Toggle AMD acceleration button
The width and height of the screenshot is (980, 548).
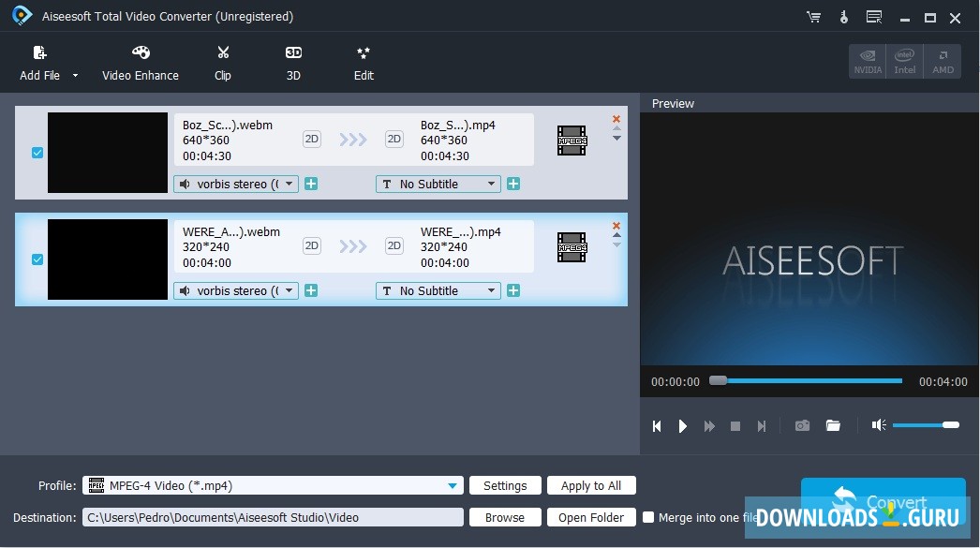[x=943, y=61]
